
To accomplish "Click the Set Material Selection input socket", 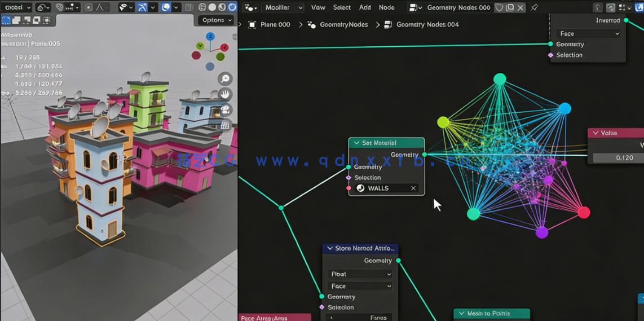I will click(349, 178).
